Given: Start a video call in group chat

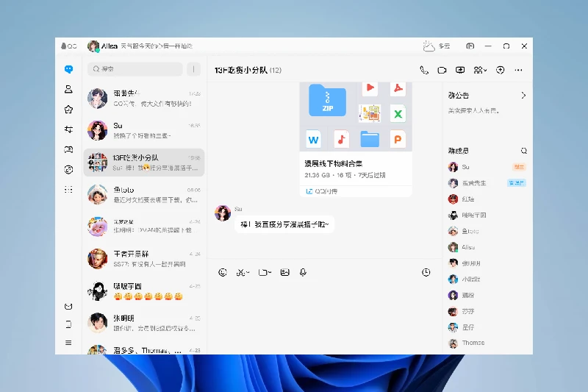Looking at the screenshot, I should (442, 70).
